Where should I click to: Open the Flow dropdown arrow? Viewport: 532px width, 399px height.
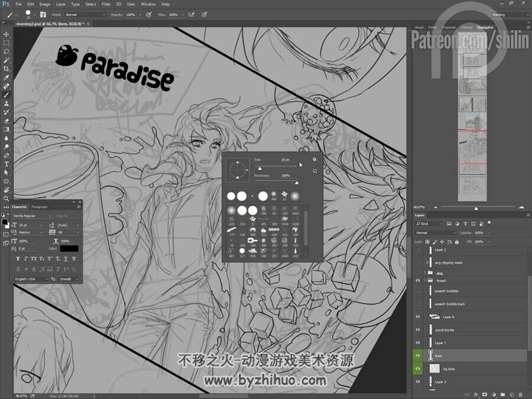tap(183, 15)
